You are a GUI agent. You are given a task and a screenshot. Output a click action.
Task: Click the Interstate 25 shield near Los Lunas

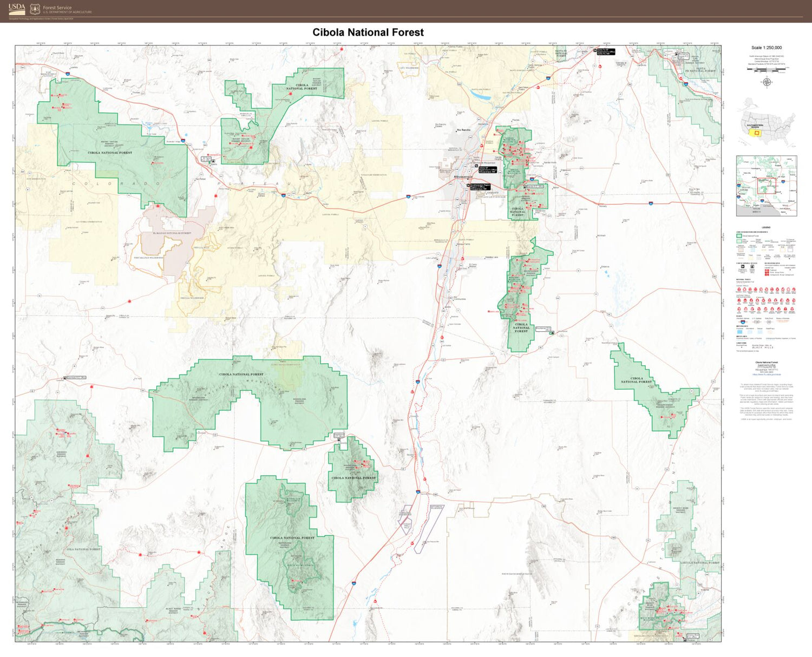440,266
